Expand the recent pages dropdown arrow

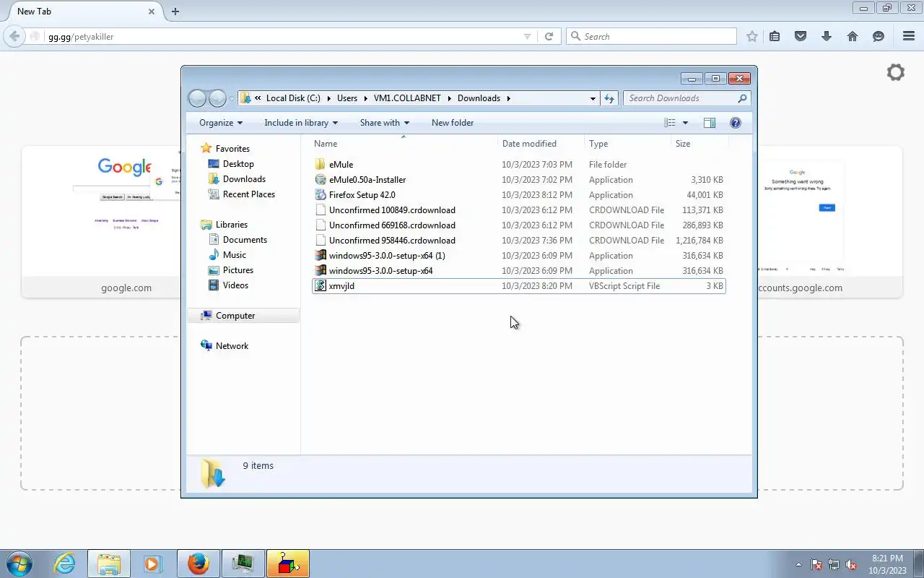click(x=232, y=98)
